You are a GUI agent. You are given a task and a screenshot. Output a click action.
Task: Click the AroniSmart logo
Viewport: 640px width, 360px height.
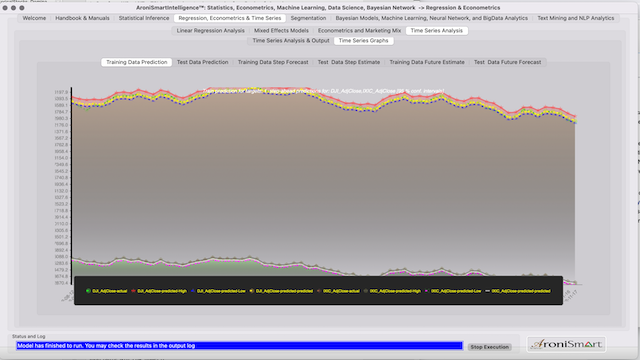click(566, 344)
